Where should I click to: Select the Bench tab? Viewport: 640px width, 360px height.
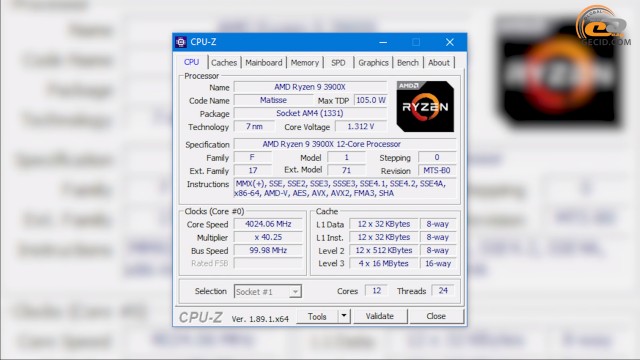(x=408, y=63)
